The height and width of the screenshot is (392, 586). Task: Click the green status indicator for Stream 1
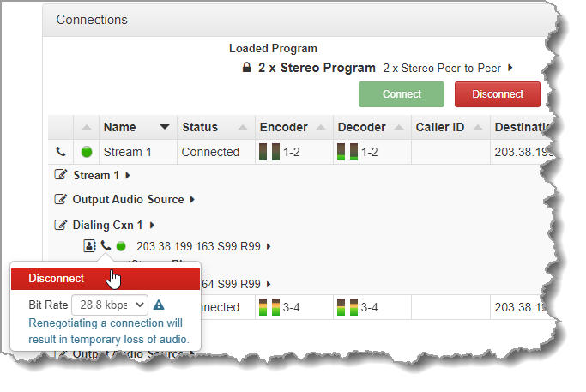click(x=86, y=153)
